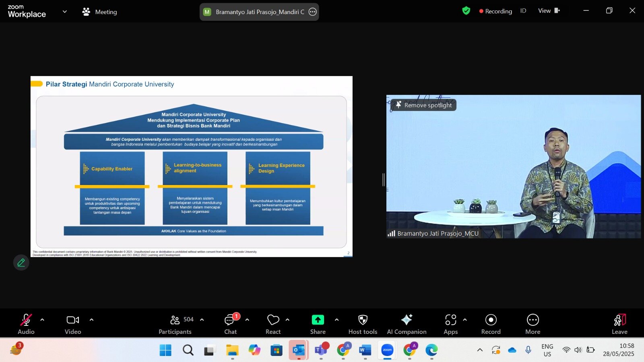Open More options menu
The image size is (644, 362).
533,324
